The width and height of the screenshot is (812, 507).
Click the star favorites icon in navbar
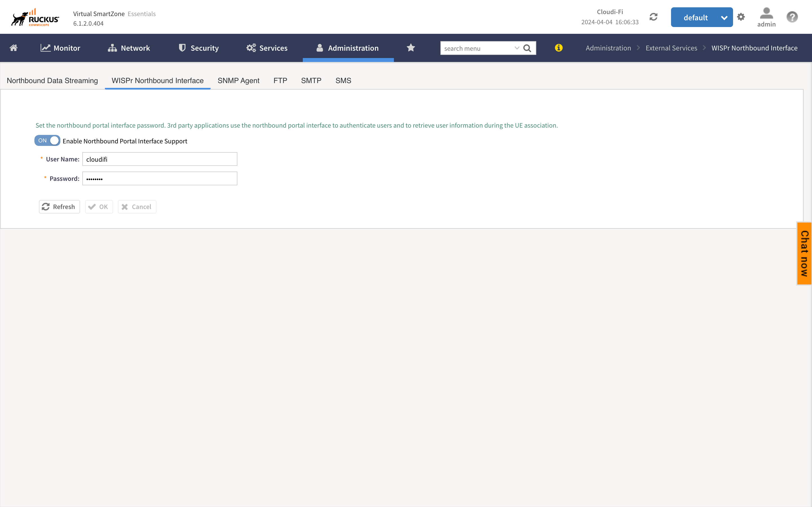click(411, 48)
